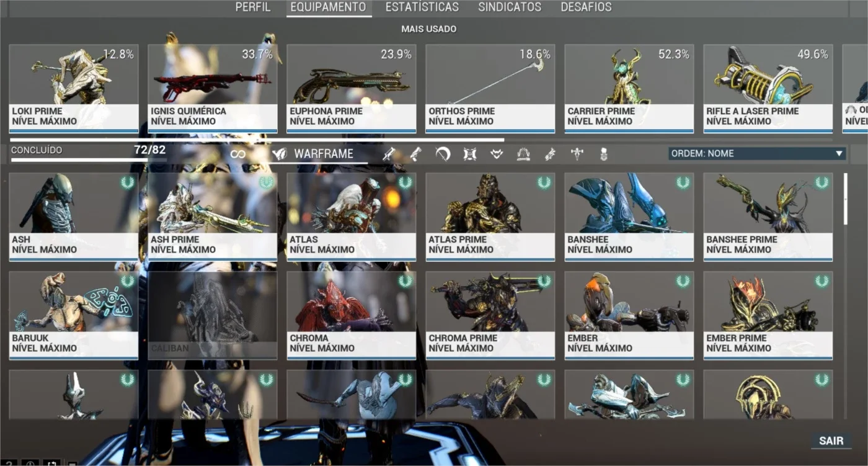The height and width of the screenshot is (466, 868).
Task: Click the mastery laurel badge on Ember Prime
Action: [822, 281]
